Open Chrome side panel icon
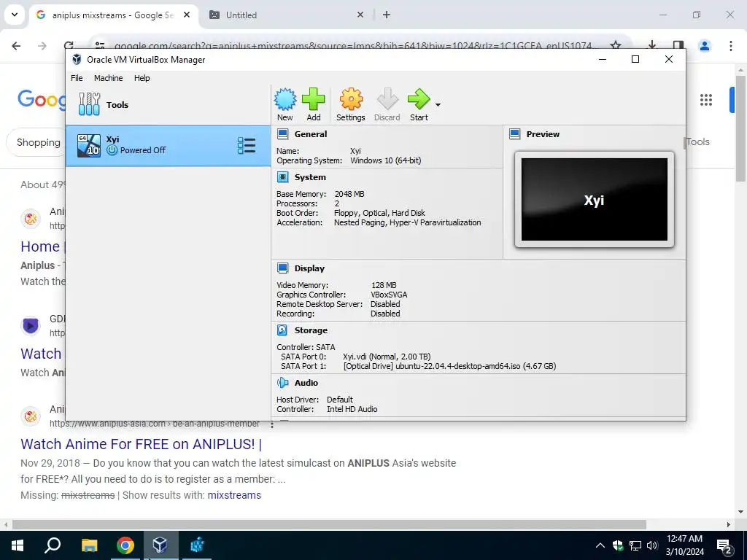 pos(678,45)
